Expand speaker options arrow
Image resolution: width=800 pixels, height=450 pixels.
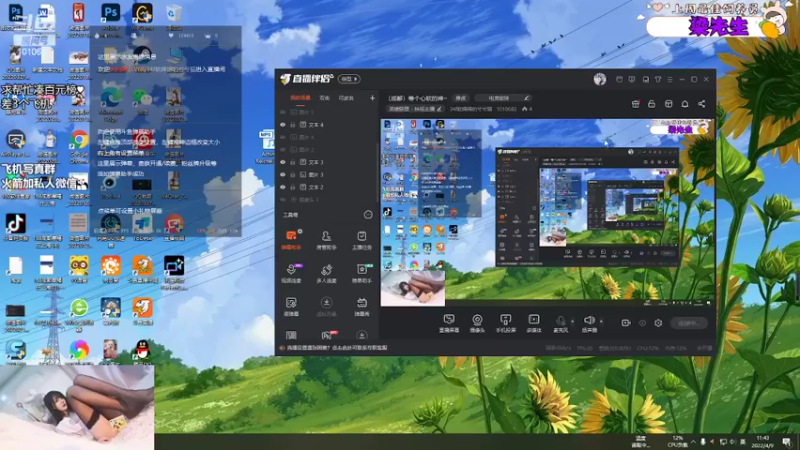click(x=601, y=321)
